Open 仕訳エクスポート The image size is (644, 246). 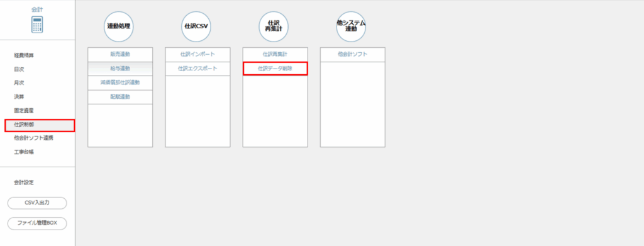pos(197,69)
